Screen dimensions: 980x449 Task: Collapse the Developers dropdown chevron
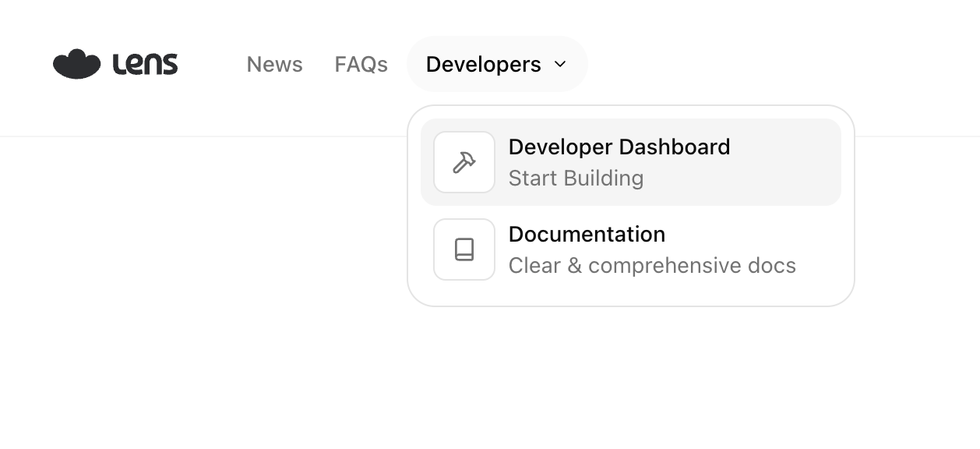click(560, 64)
